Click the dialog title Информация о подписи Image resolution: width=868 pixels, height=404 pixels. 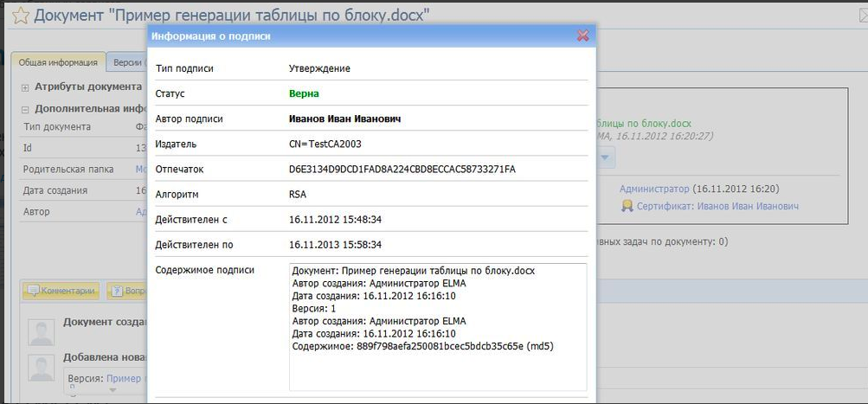pos(211,36)
